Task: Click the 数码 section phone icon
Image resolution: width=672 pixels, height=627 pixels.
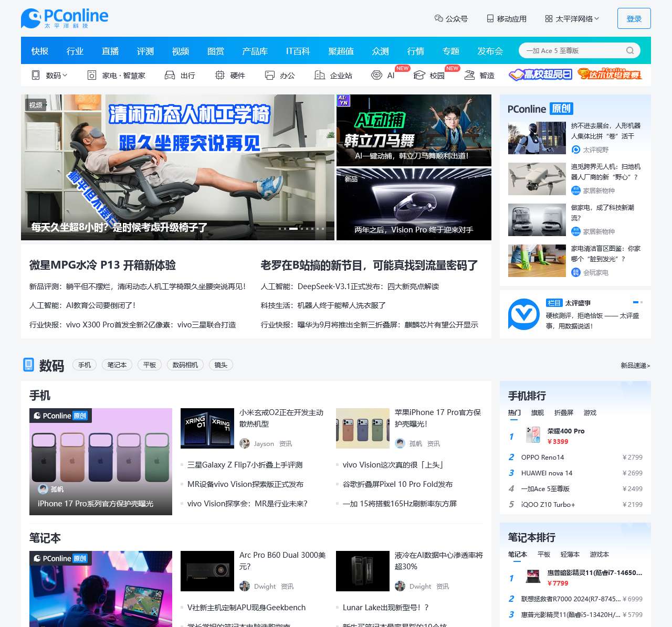Action: coord(28,365)
